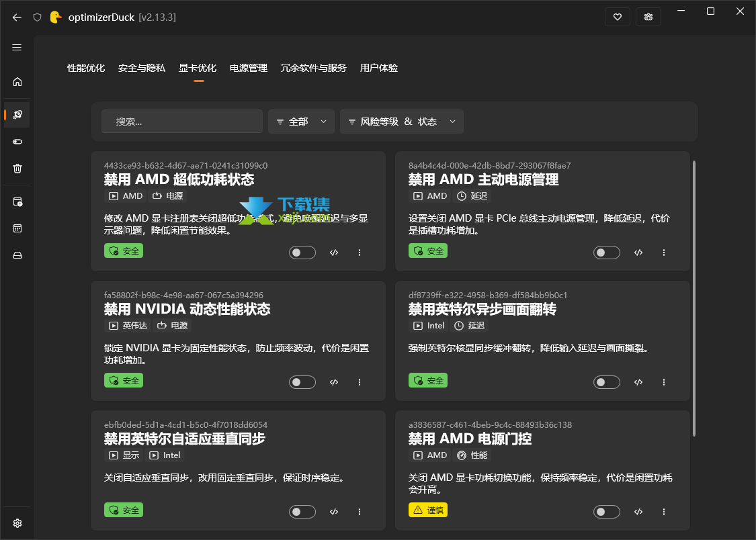Image resolution: width=756 pixels, height=540 pixels.
Task: Click GUID a3836587-c461-4beb-9c4c-88493b36c138 text
Action: pyautogui.click(x=490, y=425)
